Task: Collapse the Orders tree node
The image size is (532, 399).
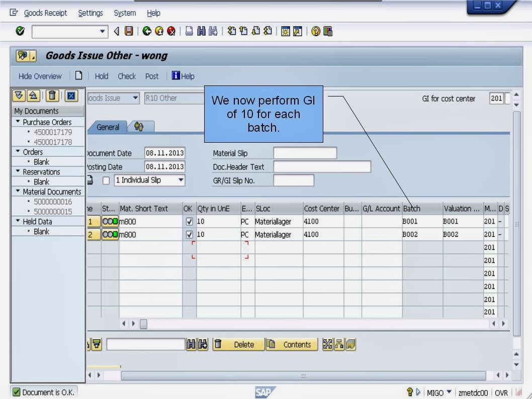Action: 18,151
